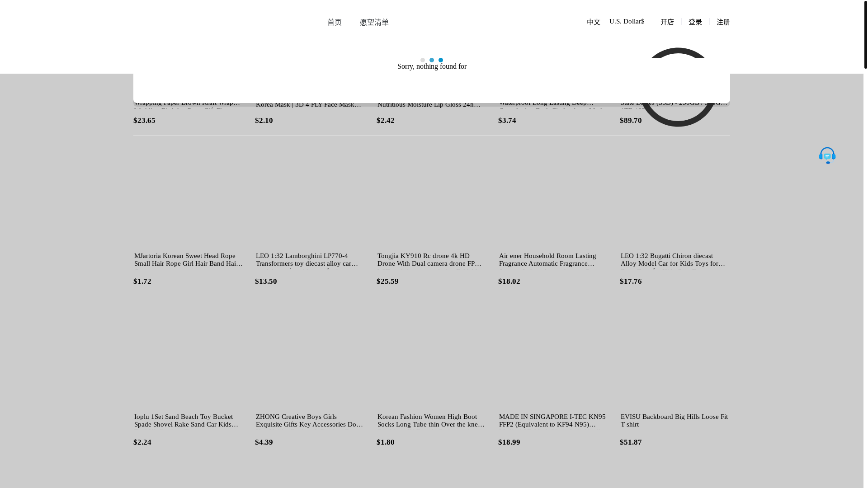Click the $17.76 Bugatti price
Image resolution: width=868 pixels, height=488 pixels.
631,281
